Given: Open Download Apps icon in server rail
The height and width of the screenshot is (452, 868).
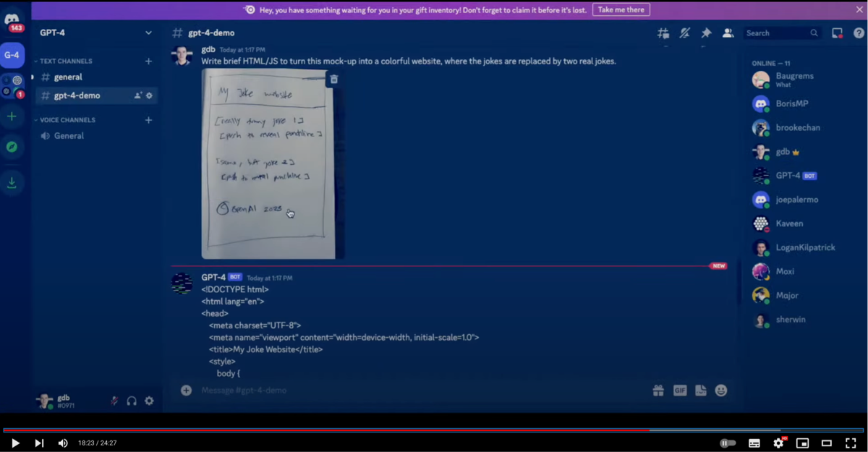Looking at the screenshot, I should point(12,183).
